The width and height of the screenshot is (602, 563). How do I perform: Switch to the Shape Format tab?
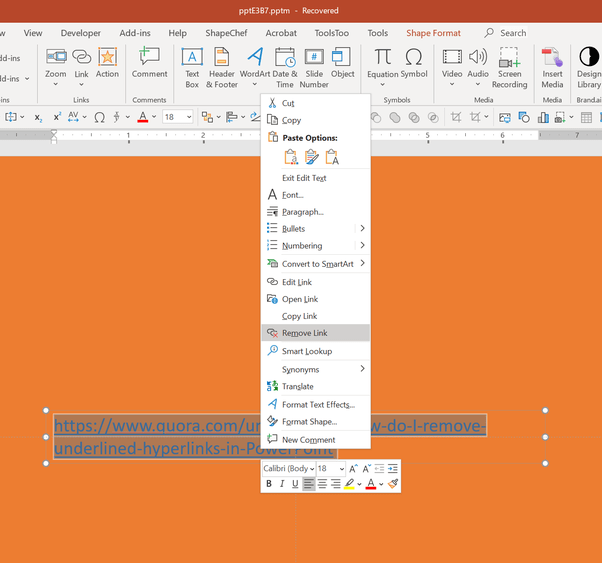pos(433,33)
